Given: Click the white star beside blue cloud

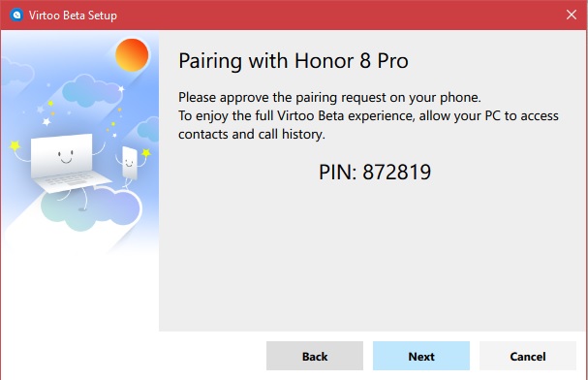Looking at the screenshot, I should pos(121,89).
